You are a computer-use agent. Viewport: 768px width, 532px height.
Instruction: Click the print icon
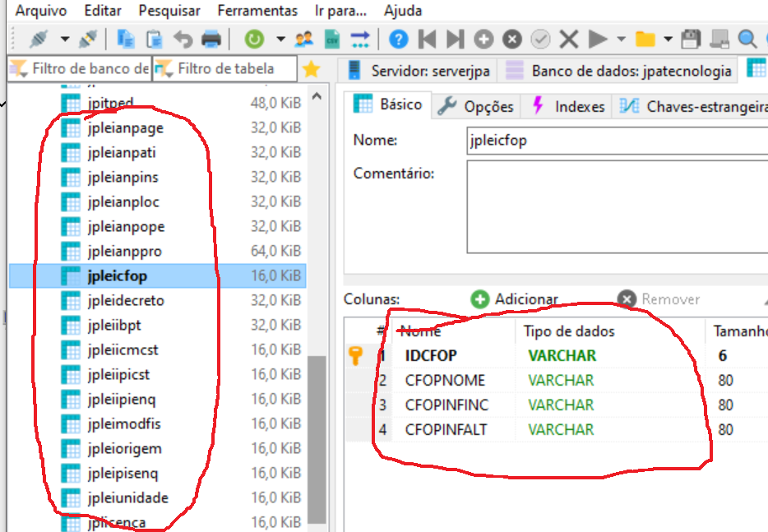[211, 39]
